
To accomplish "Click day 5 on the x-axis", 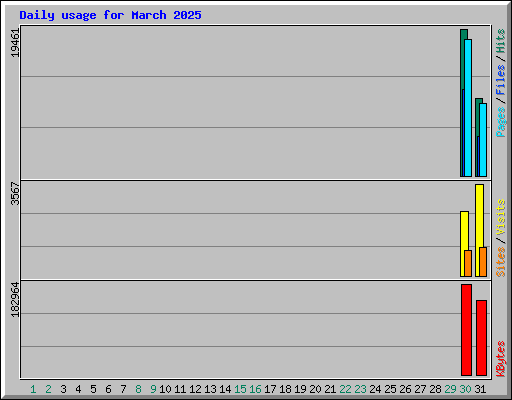I will (x=93, y=389).
